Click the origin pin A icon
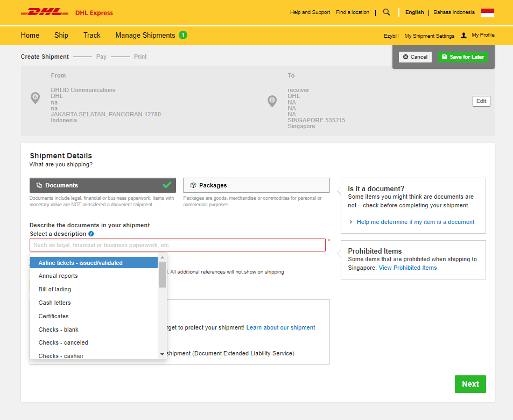 (x=36, y=98)
